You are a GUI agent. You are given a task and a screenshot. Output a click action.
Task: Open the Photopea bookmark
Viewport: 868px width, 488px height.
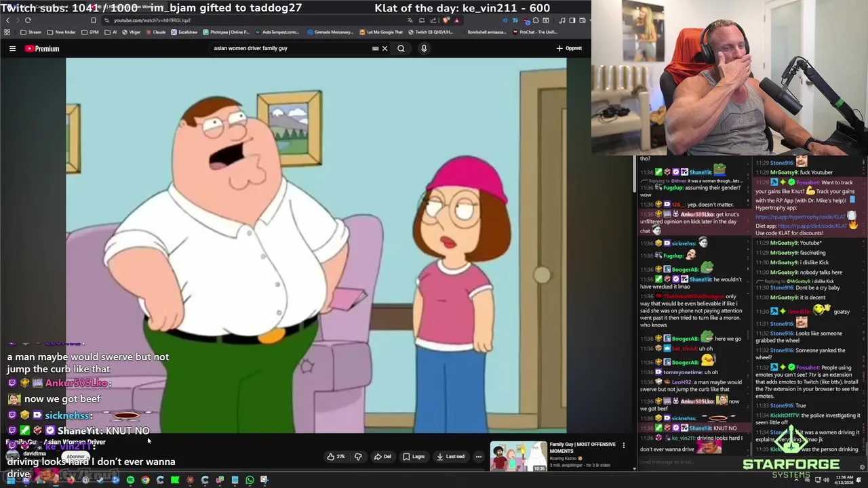226,32
